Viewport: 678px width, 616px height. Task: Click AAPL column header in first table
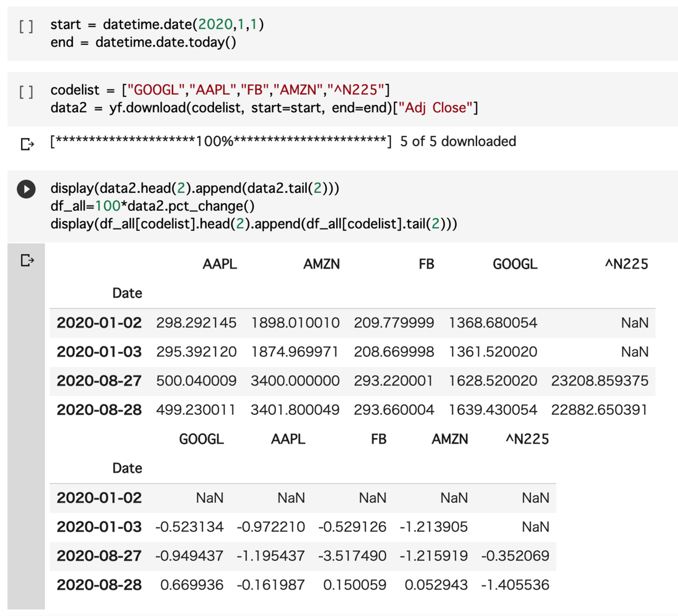click(x=220, y=264)
